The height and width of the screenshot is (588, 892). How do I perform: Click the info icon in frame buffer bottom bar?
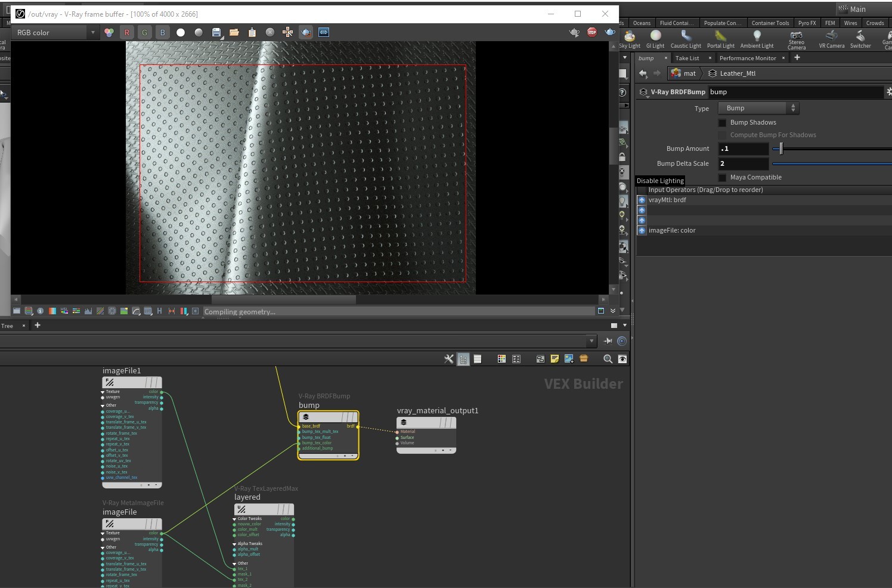(41, 311)
